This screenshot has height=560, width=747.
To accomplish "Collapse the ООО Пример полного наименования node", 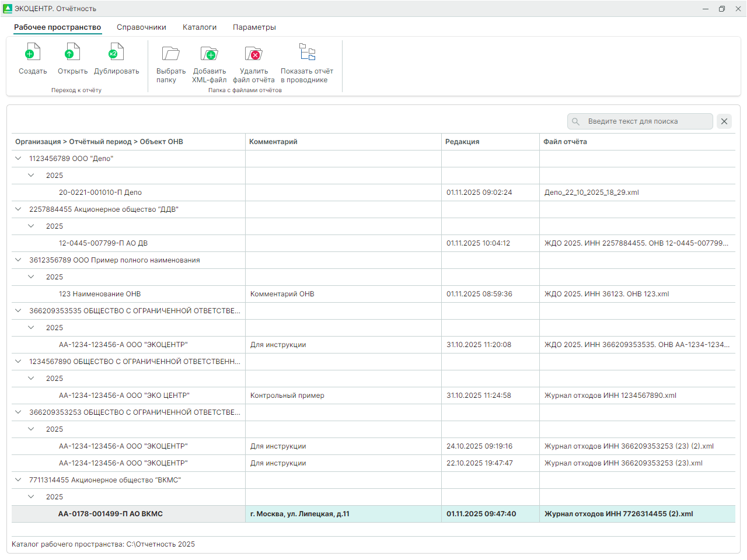I will [x=18, y=260].
